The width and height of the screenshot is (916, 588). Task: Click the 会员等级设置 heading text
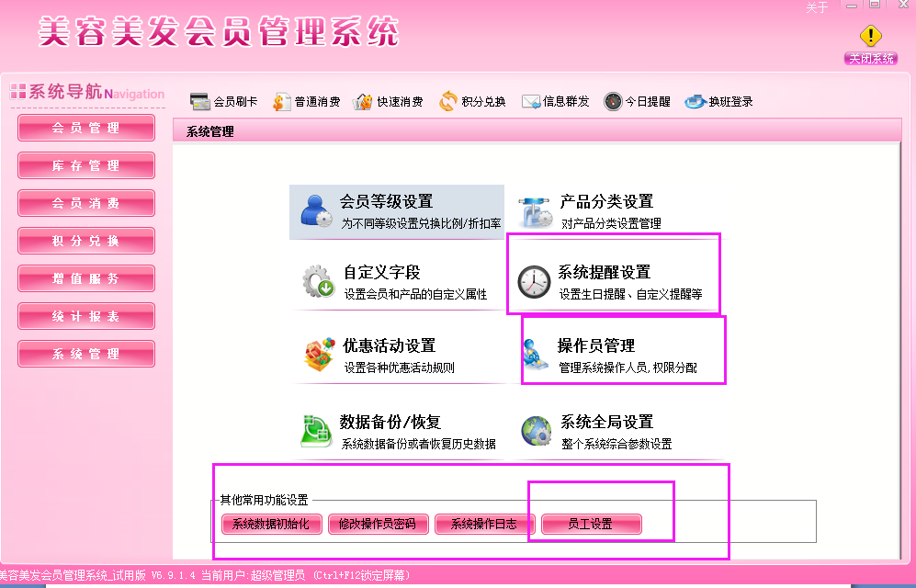pos(386,201)
